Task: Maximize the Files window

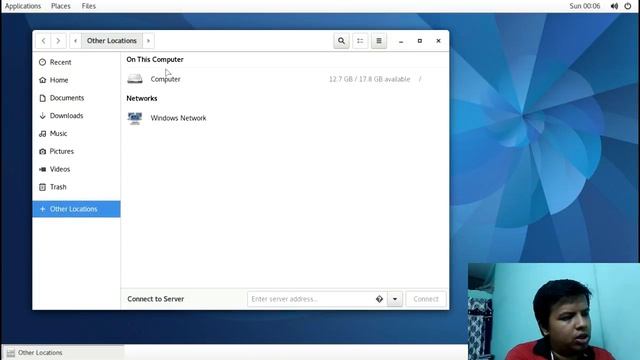Action: (420, 41)
